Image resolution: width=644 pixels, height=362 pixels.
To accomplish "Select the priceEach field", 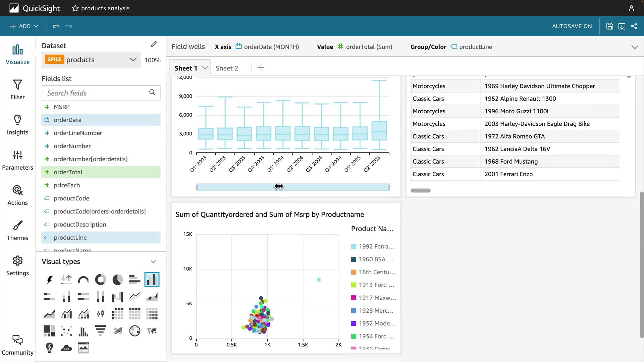I will 67,185.
